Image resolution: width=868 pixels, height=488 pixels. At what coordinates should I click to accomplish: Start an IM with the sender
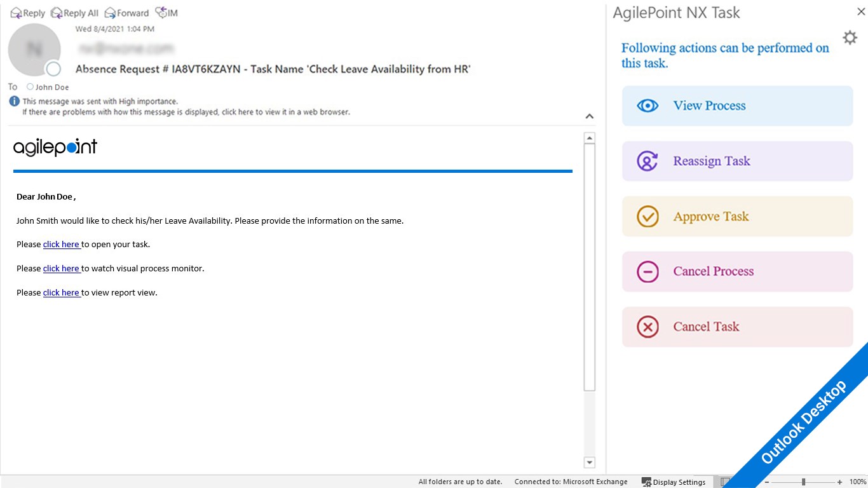(166, 13)
